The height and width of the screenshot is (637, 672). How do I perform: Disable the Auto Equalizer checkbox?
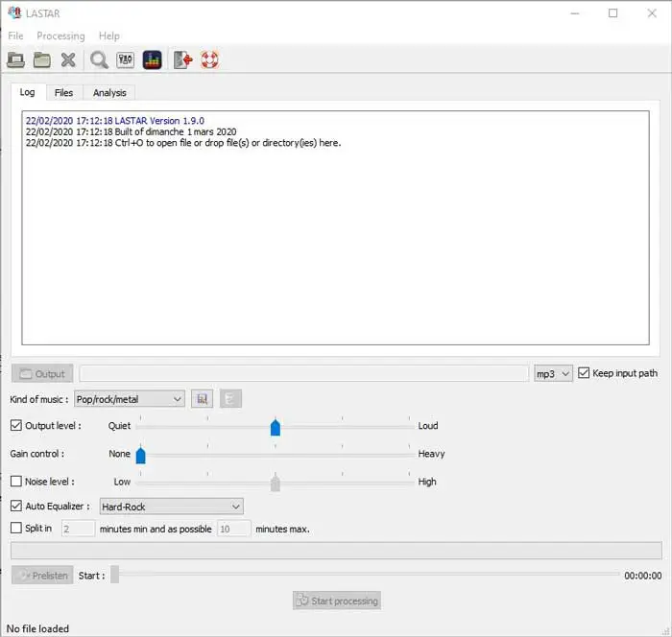click(16, 506)
